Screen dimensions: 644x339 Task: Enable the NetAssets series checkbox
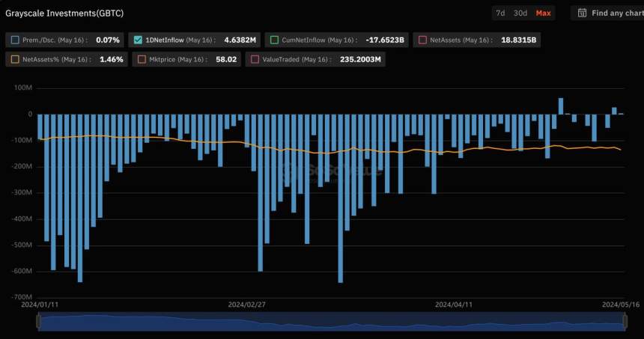point(424,40)
